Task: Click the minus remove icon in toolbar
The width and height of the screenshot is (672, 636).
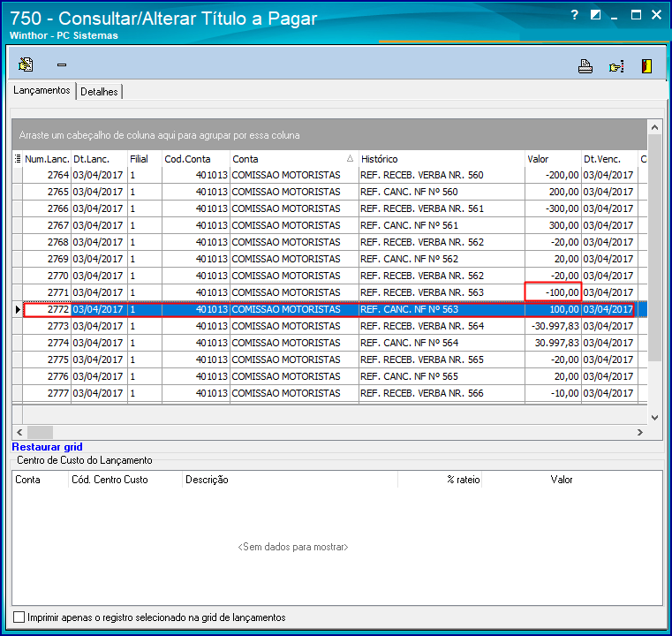Action: [x=62, y=64]
